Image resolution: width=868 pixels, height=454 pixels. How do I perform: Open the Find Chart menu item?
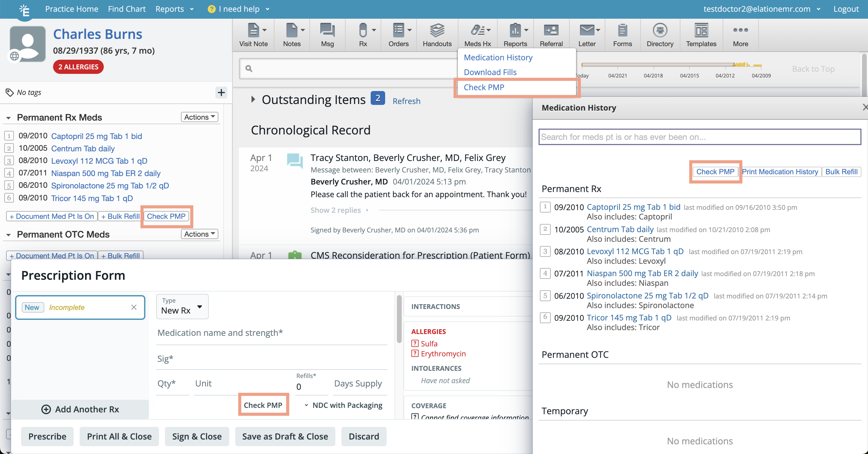(127, 9)
